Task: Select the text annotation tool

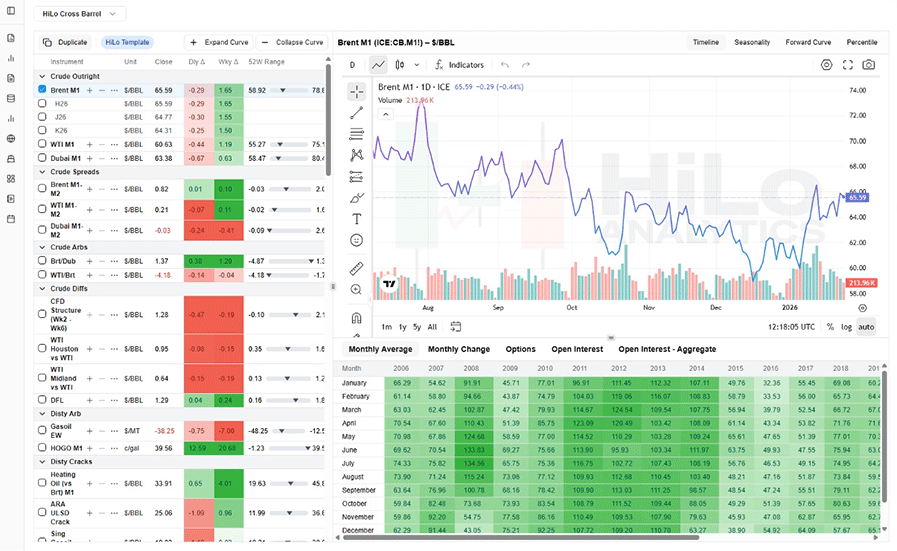Action: tap(356, 219)
